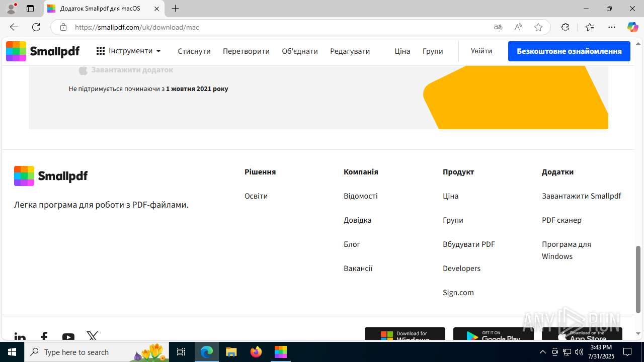This screenshot has width=644, height=362.
Task: Click the Get it on Google Play badge
Action: (494, 334)
